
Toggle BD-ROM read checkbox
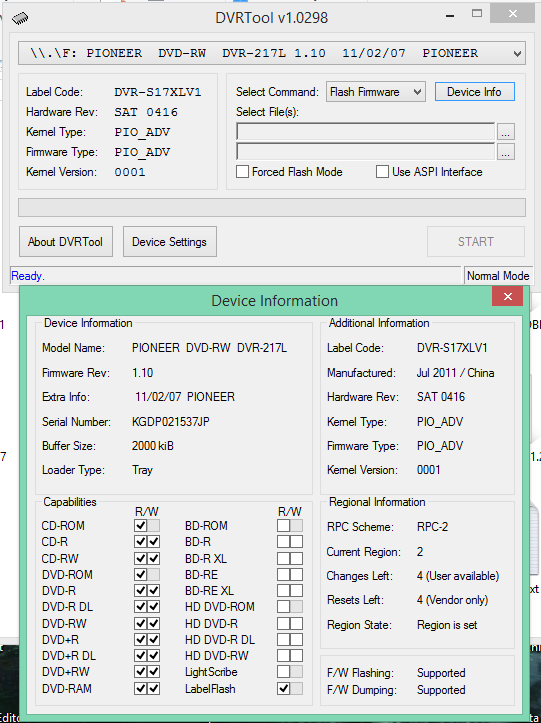pyautogui.click(x=284, y=526)
